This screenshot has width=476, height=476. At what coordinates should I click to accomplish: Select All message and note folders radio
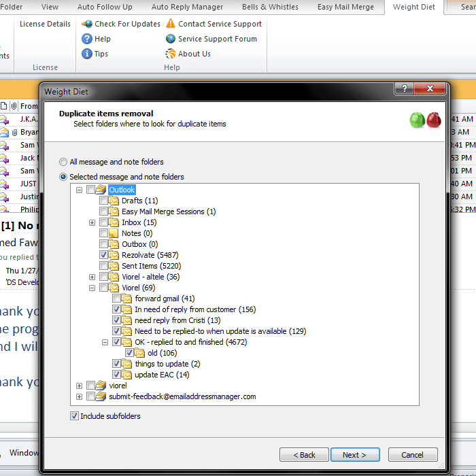63,162
